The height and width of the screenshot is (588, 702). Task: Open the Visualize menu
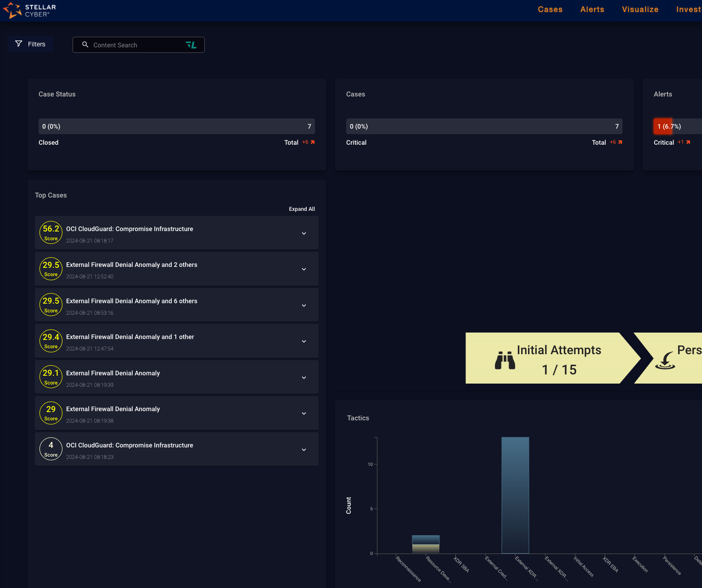(640, 9)
